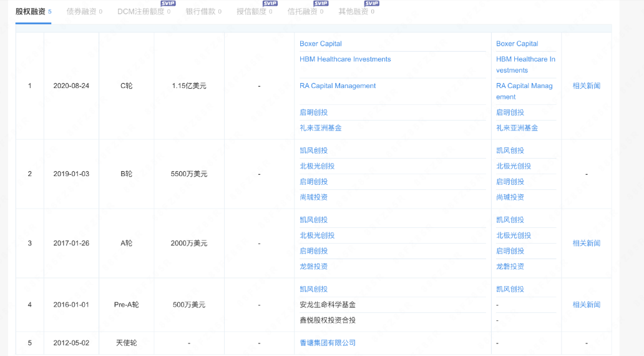Switch to the 银行借款 tab

pos(203,11)
